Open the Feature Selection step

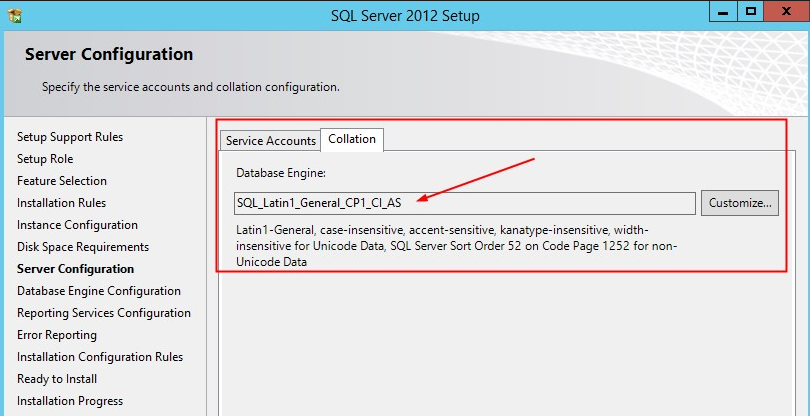coord(61,181)
